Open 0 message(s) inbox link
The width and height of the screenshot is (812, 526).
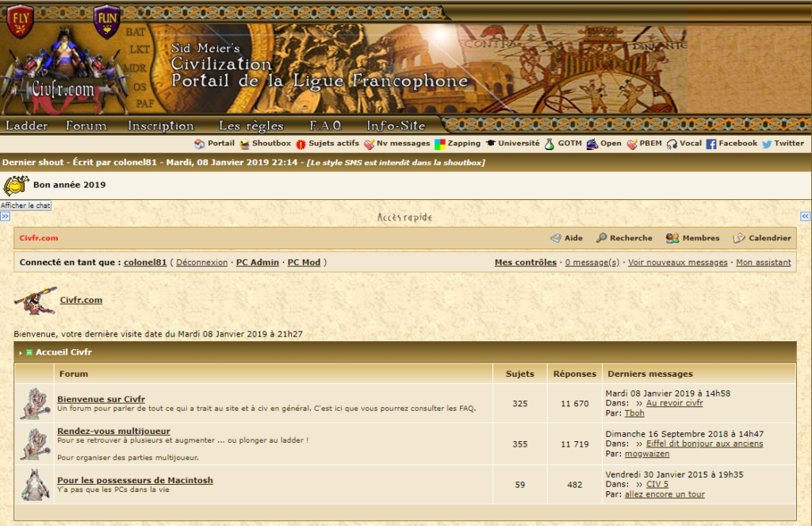[x=592, y=263]
